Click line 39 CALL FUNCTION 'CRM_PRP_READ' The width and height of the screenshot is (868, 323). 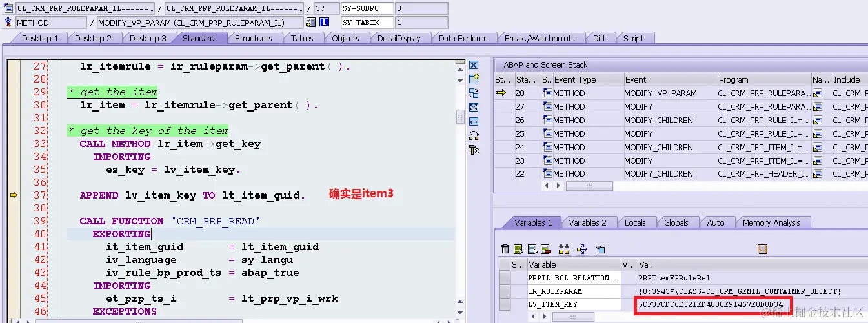[x=170, y=221]
